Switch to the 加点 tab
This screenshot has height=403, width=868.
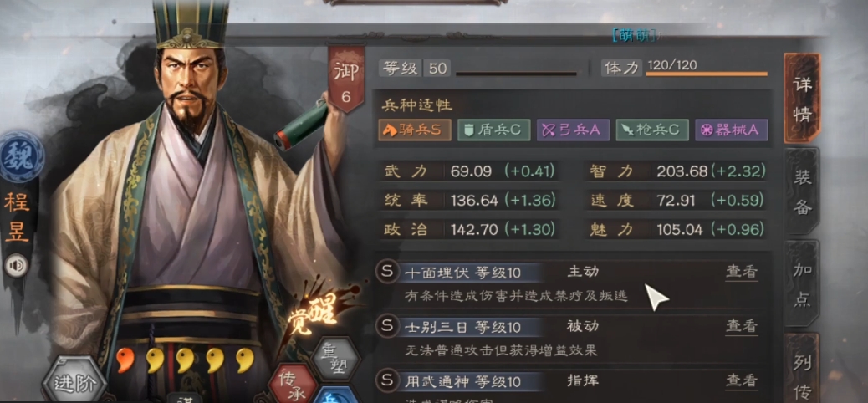click(803, 283)
